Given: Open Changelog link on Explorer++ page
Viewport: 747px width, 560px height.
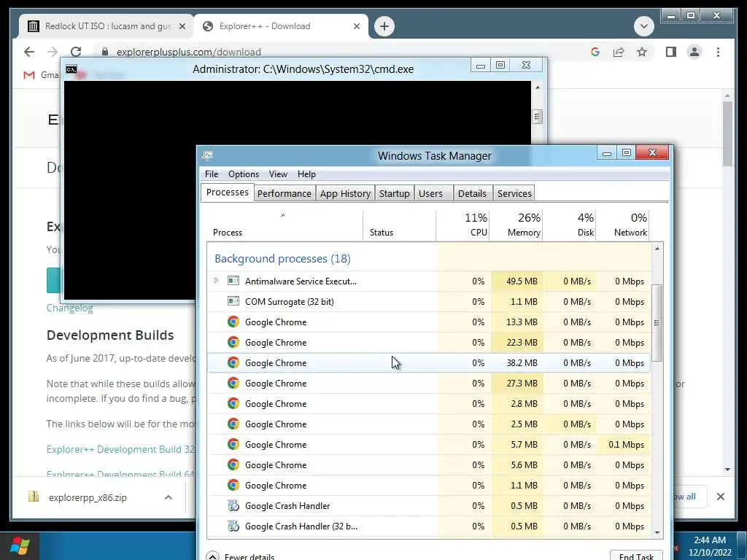Looking at the screenshot, I should point(69,308).
